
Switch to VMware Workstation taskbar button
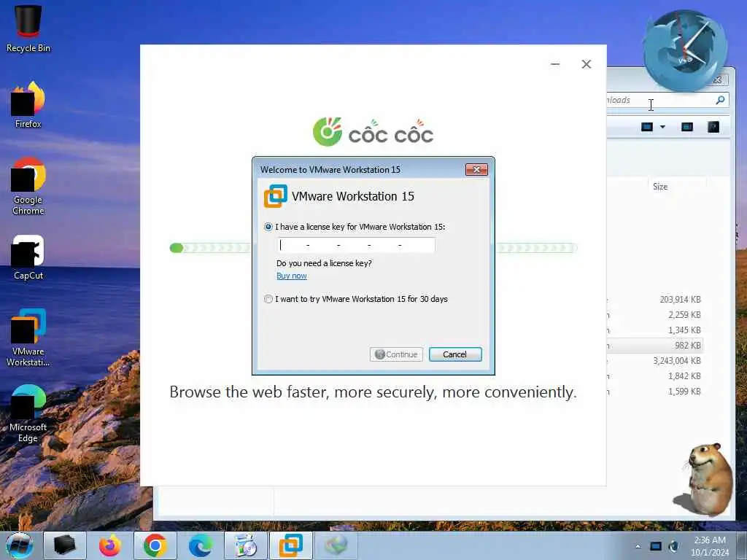(290, 545)
